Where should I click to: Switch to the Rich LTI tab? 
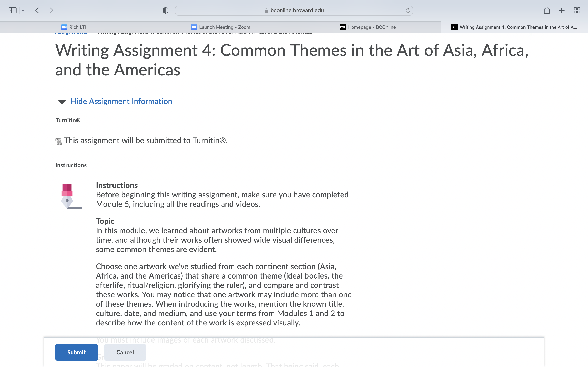click(x=73, y=27)
